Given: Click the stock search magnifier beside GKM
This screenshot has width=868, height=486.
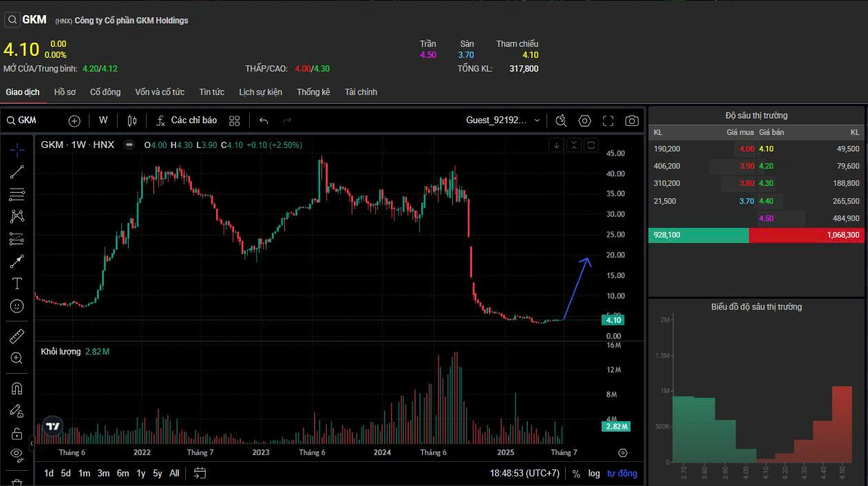Looking at the screenshot, I should pos(12,20).
